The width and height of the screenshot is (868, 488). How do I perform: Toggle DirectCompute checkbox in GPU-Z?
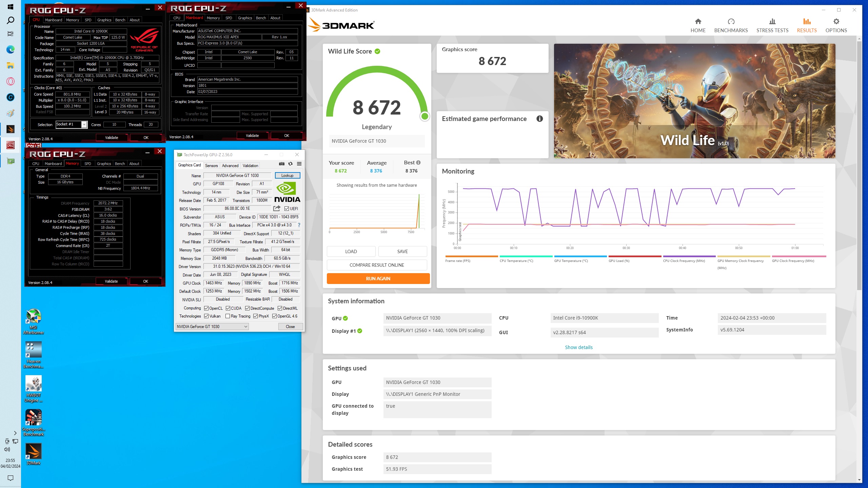click(248, 308)
